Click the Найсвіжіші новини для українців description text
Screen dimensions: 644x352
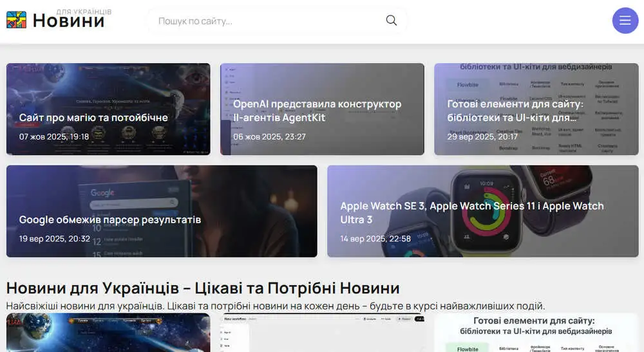(x=276, y=306)
